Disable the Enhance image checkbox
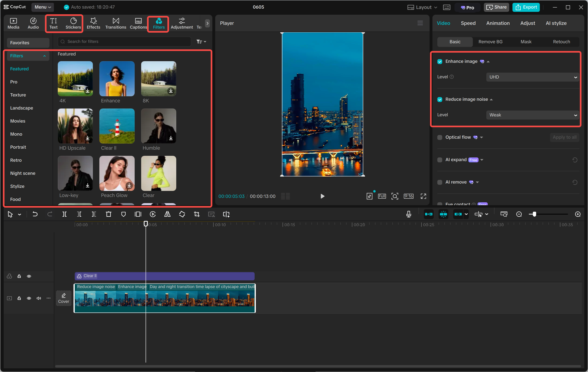Viewport: 588px width, 372px height. 440,61
